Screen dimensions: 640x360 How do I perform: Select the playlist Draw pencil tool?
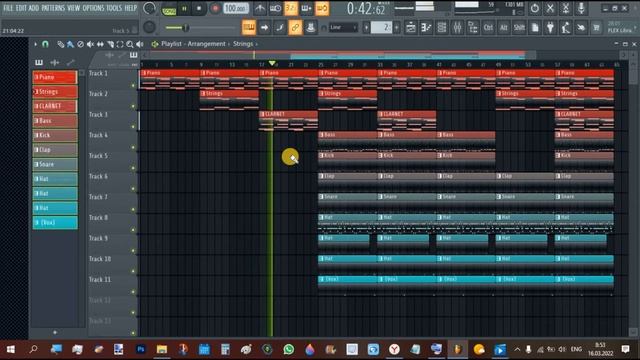(x=60, y=44)
